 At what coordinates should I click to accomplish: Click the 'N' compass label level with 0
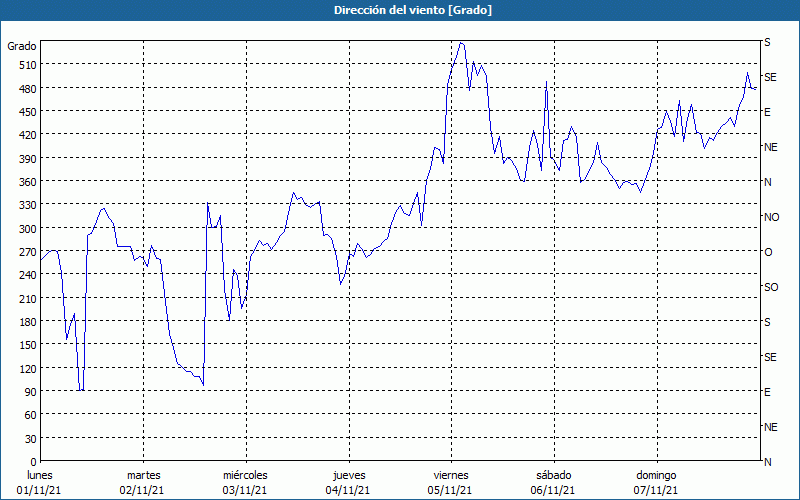click(767, 462)
